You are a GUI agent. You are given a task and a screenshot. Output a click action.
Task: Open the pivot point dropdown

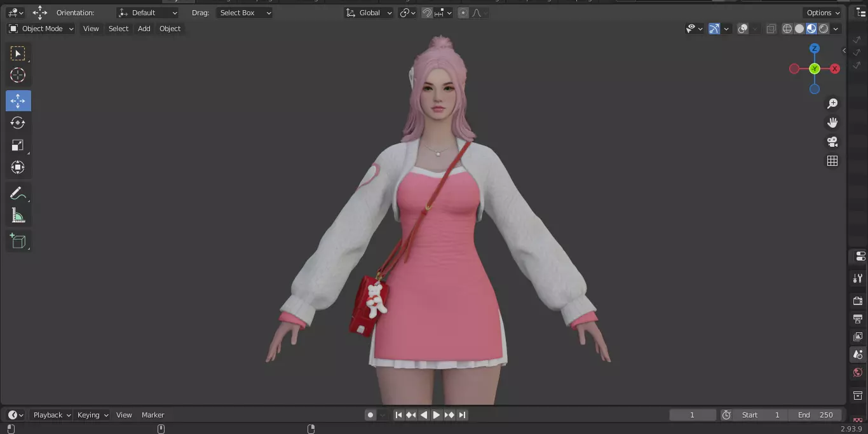pos(407,13)
